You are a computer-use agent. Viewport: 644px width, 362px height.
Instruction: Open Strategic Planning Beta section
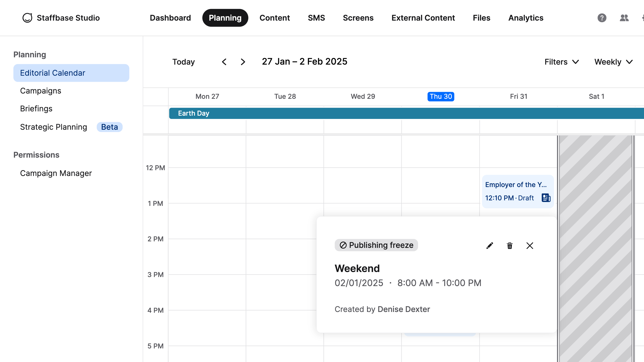click(54, 127)
